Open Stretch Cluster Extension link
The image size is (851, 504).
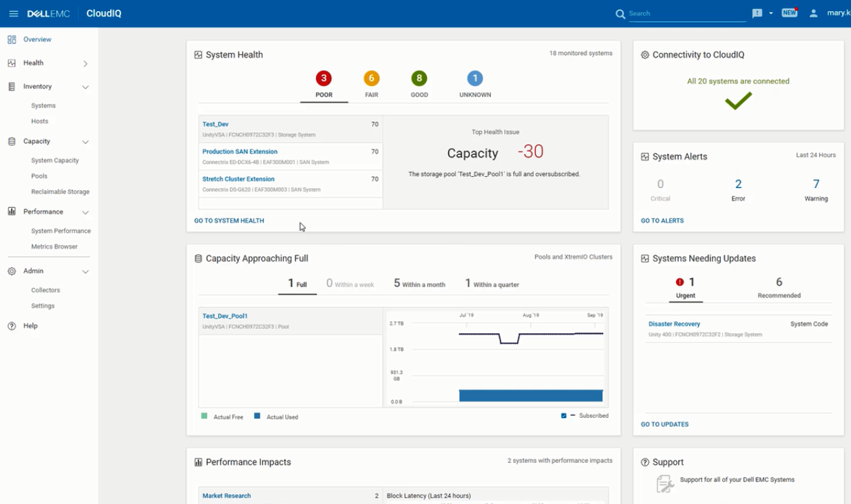(x=238, y=179)
